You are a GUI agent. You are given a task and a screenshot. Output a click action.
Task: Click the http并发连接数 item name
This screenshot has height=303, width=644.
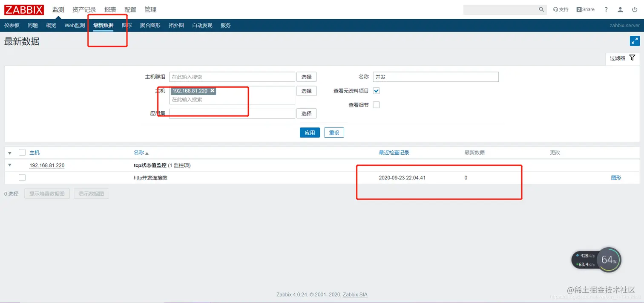150,178
